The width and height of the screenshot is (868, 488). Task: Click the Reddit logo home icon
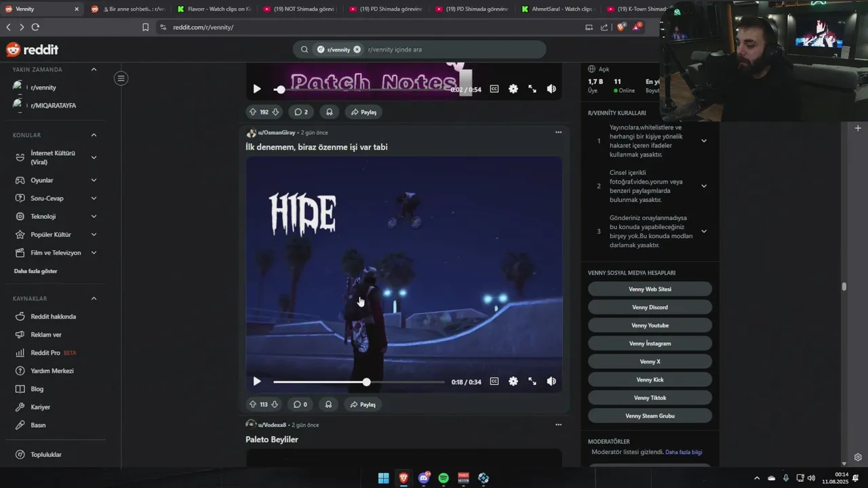click(32, 49)
